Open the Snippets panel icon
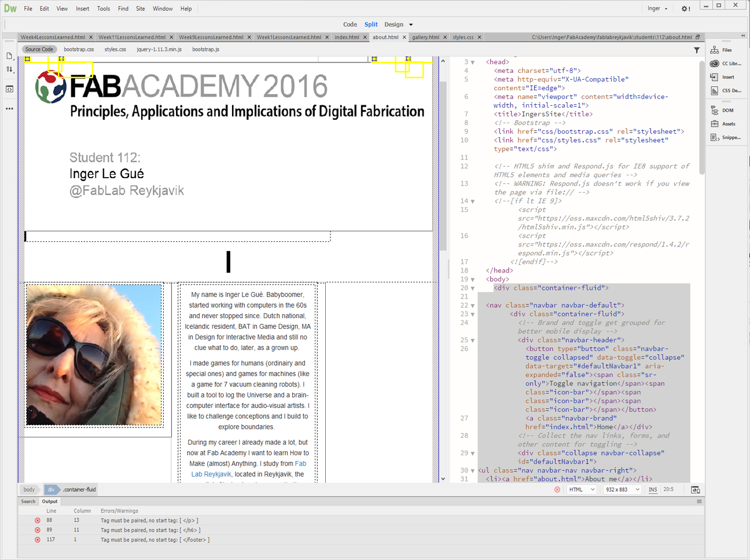 click(715, 138)
